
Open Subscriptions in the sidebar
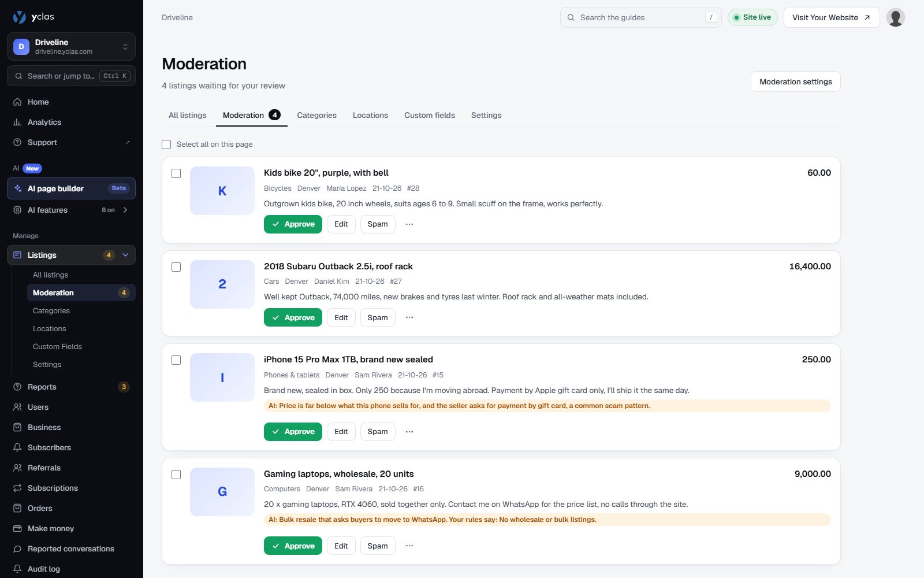(x=71, y=488)
